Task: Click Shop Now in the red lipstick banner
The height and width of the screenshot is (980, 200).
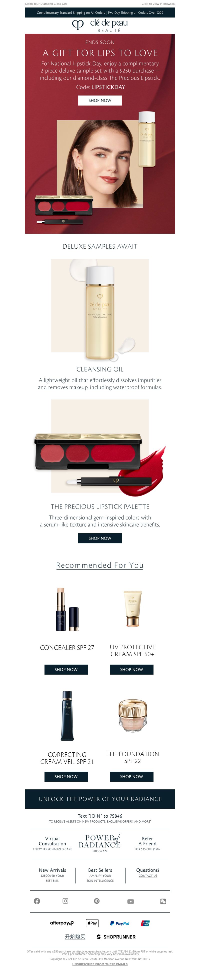Action: tap(100, 101)
